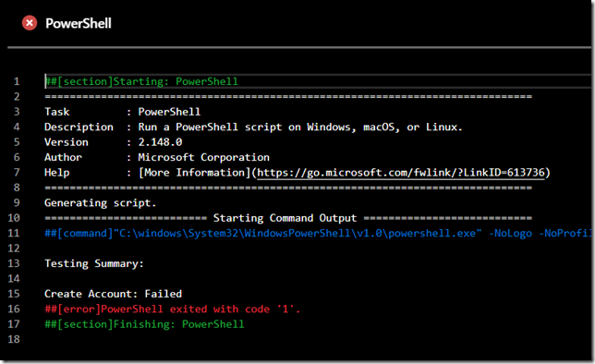Select the Starting Command Output separator line
This screenshot has width=595, height=364.
pos(288,218)
